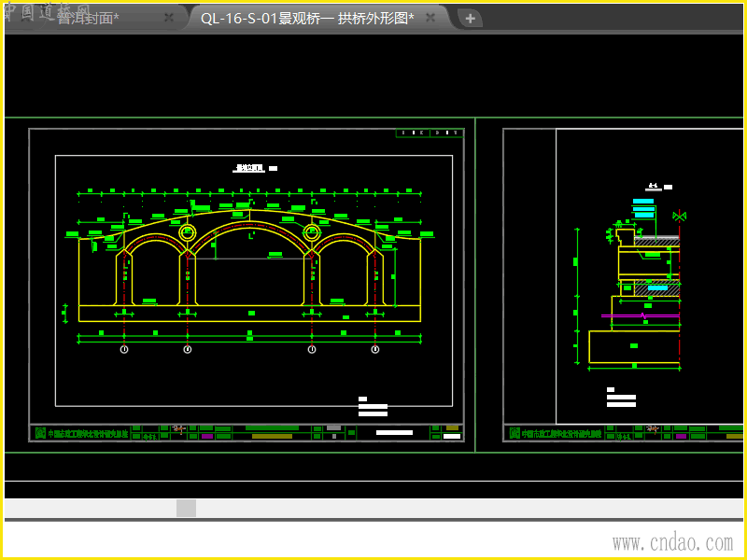Viewport: 747px width, 560px height.
Task: Close the QL-16-S-01 drawing tab
Action: pyautogui.click(x=430, y=18)
